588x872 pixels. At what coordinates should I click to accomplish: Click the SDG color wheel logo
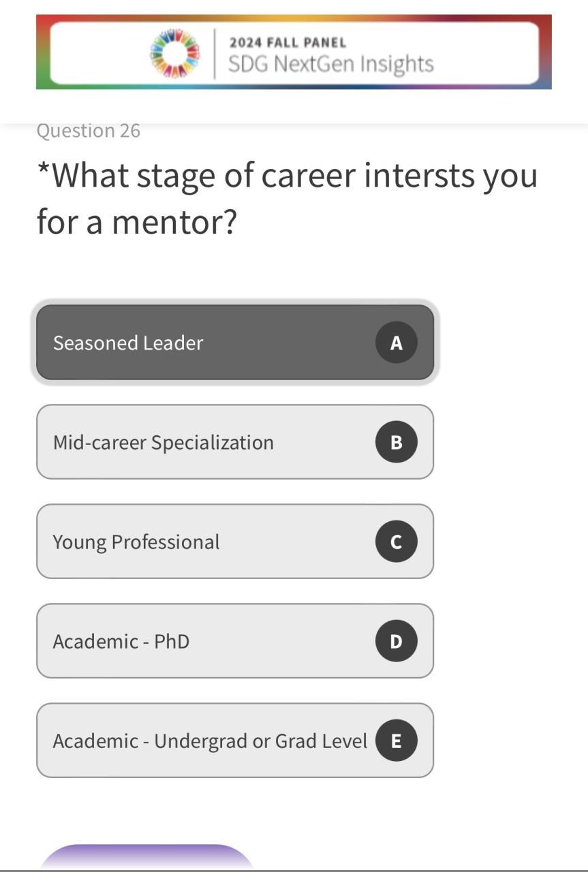pos(174,52)
